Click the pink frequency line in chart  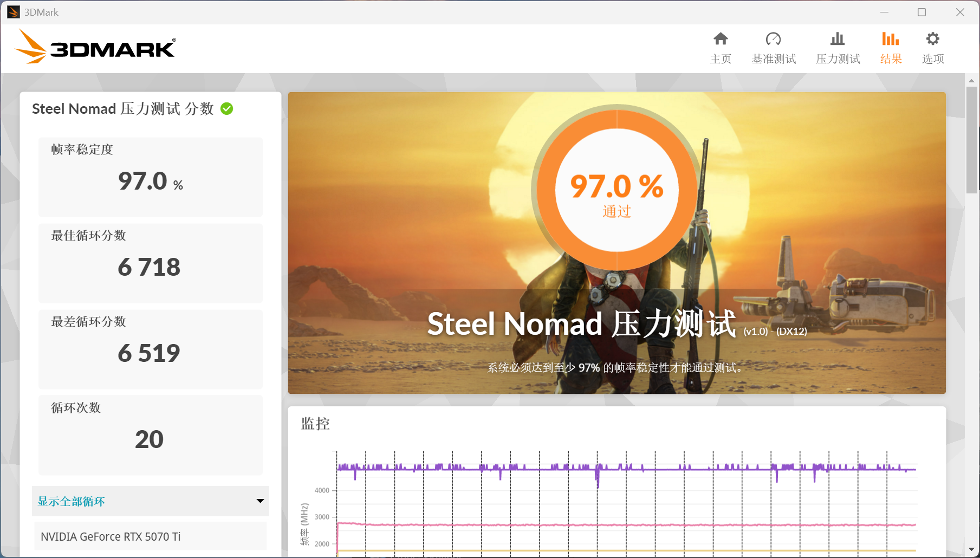point(626,525)
